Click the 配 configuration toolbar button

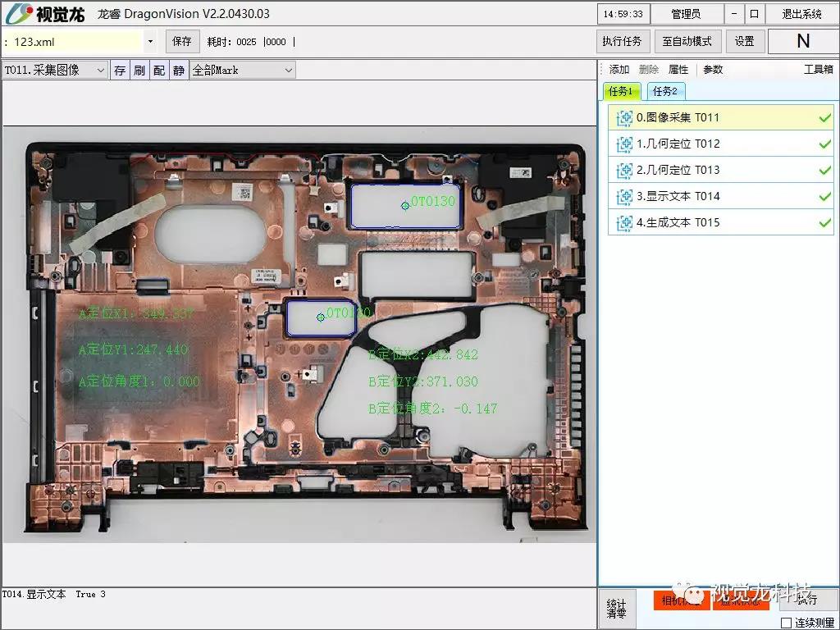(x=159, y=71)
